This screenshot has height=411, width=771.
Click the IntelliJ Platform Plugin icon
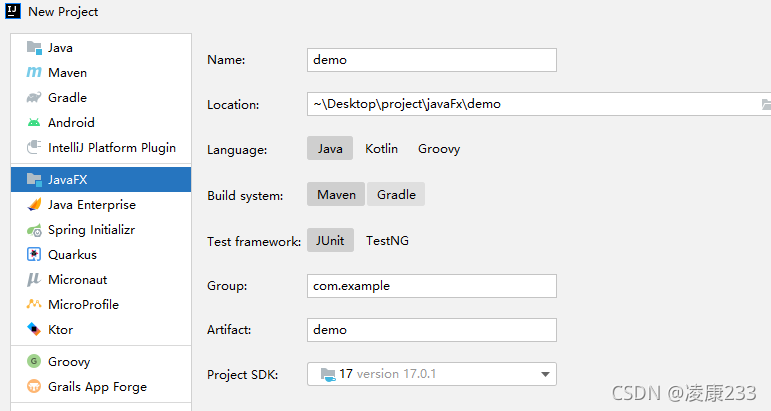tap(34, 147)
